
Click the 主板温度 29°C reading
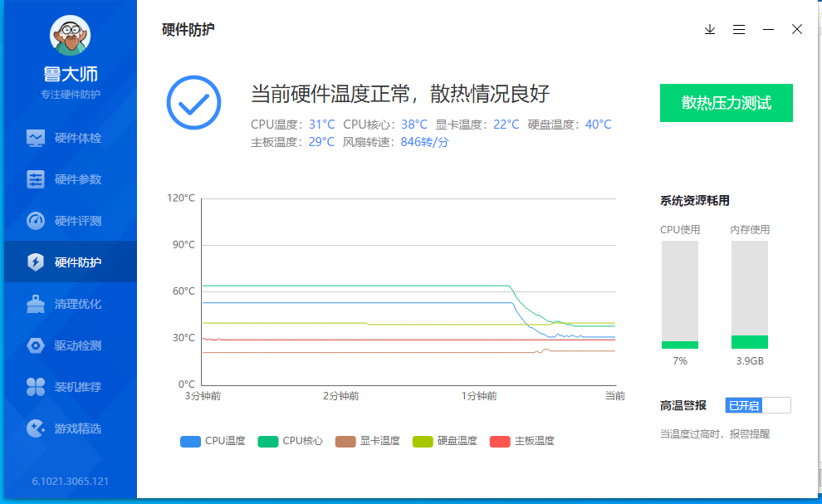(292, 142)
